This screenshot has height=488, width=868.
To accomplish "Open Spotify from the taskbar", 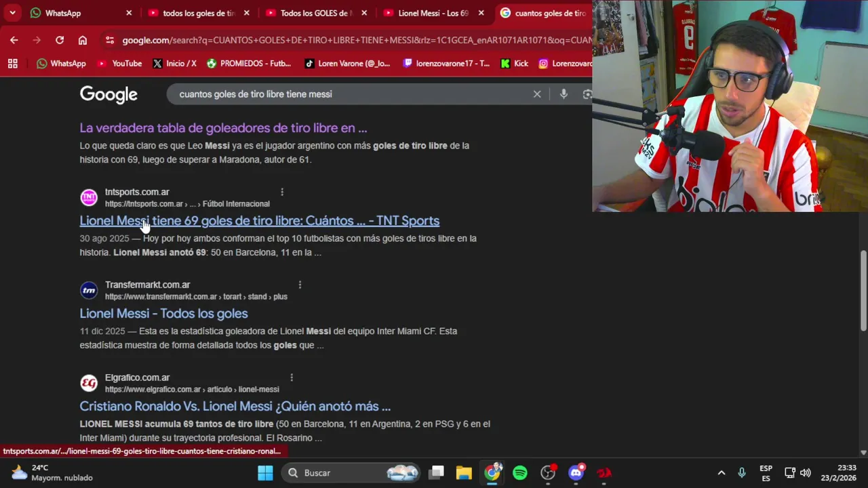I will coord(520,472).
